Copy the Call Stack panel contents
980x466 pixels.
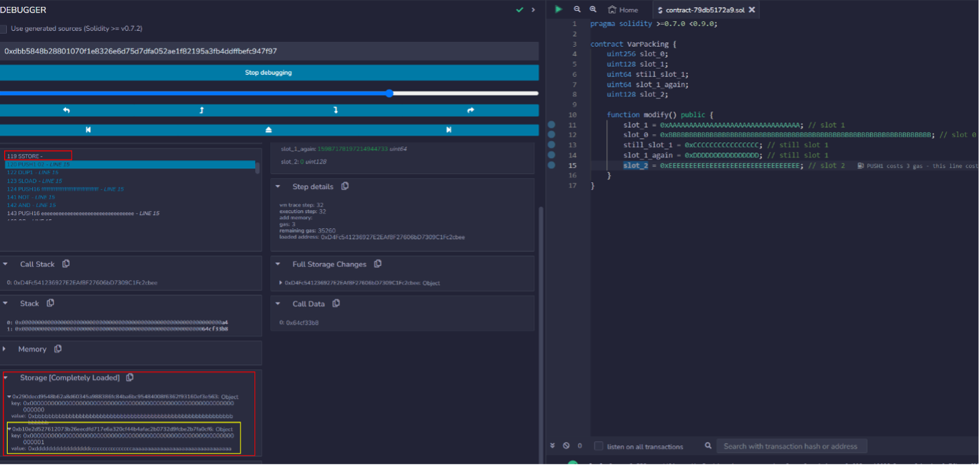[66, 264]
